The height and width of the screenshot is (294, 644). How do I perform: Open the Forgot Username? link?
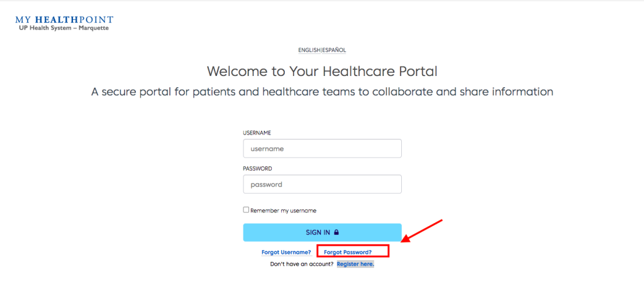click(286, 252)
